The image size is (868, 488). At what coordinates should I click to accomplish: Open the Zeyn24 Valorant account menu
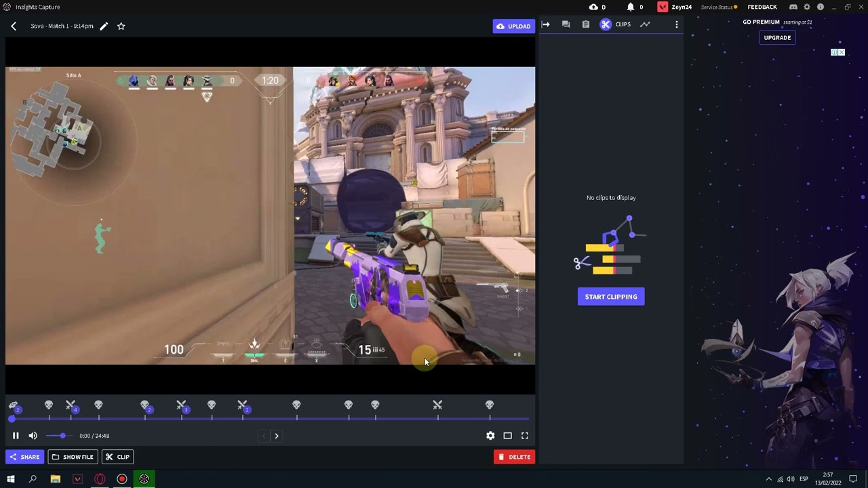675,7
